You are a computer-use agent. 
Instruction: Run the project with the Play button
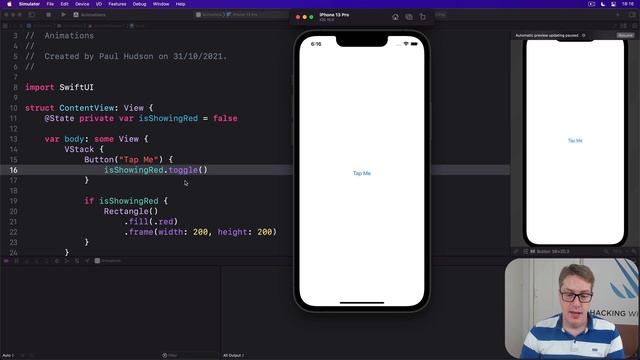(x=63, y=14)
